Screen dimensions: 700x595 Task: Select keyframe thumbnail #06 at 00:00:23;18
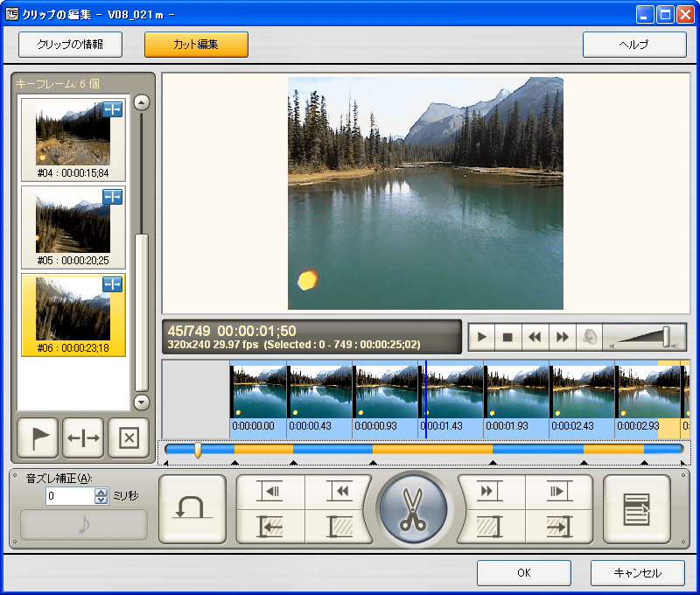tap(73, 315)
